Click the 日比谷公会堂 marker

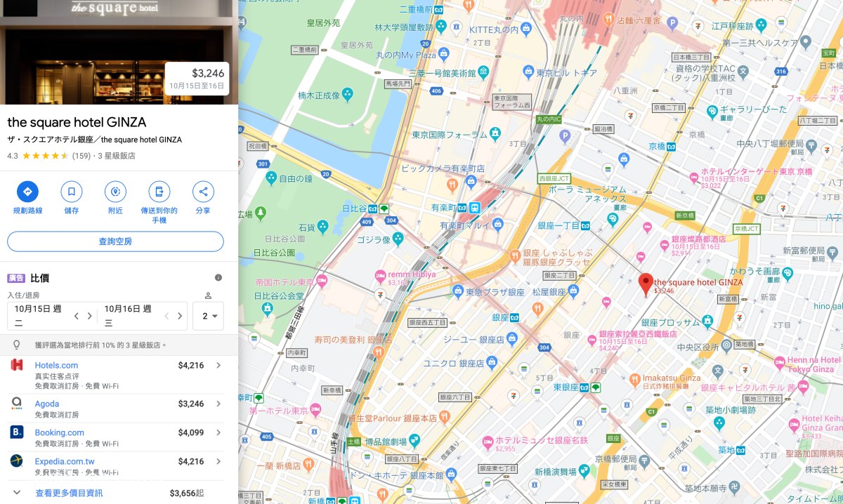pos(267,309)
